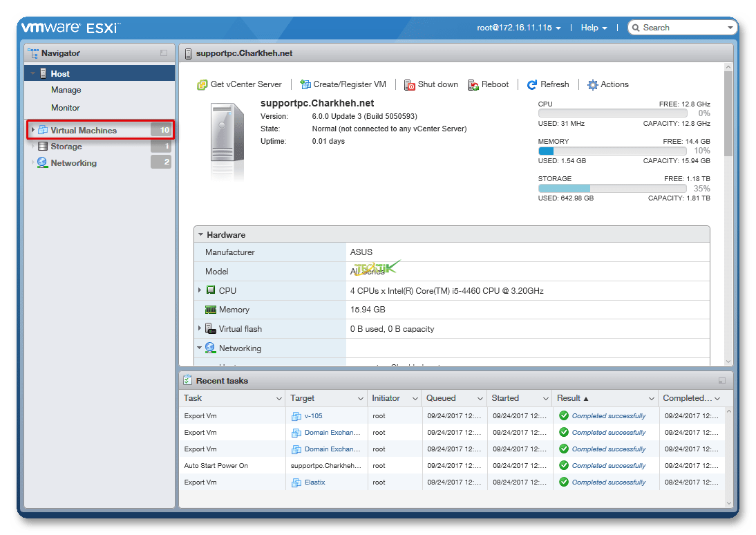Click the Memory module icon in Hardware
This screenshot has height=535, width=756.
click(211, 309)
